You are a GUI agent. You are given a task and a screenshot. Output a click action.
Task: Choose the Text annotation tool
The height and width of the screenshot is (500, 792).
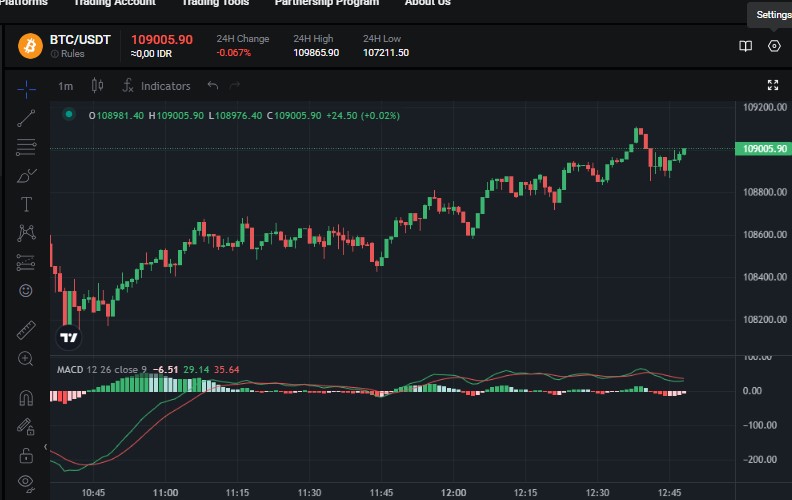point(26,204)
